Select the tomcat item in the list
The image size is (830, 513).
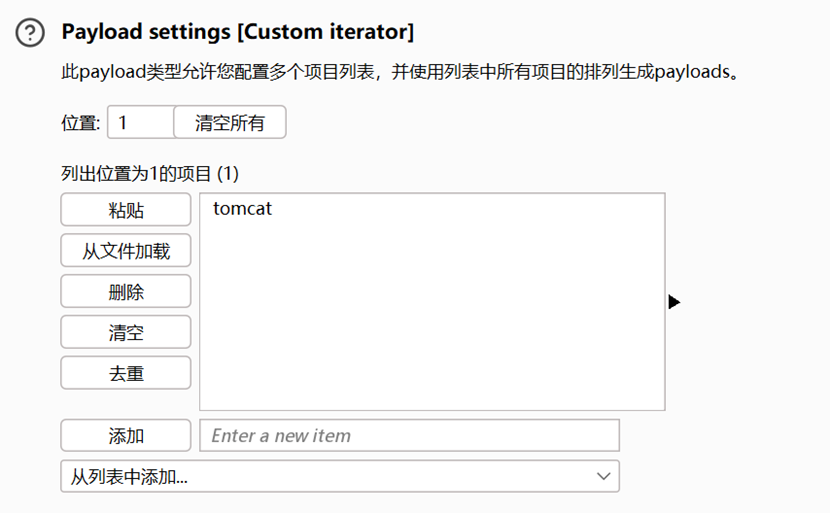243,209
